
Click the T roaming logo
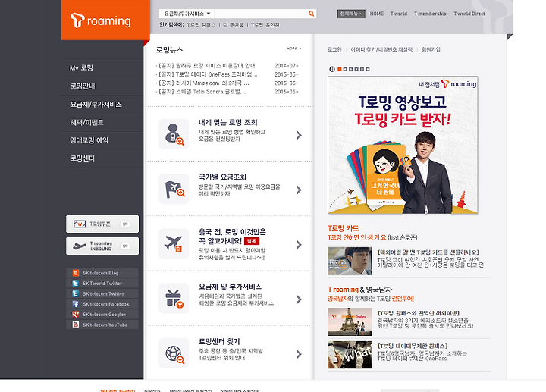[101, 20]
